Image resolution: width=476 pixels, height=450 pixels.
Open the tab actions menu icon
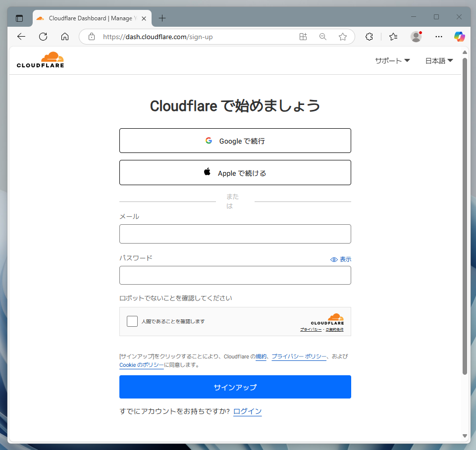[19, 18]
